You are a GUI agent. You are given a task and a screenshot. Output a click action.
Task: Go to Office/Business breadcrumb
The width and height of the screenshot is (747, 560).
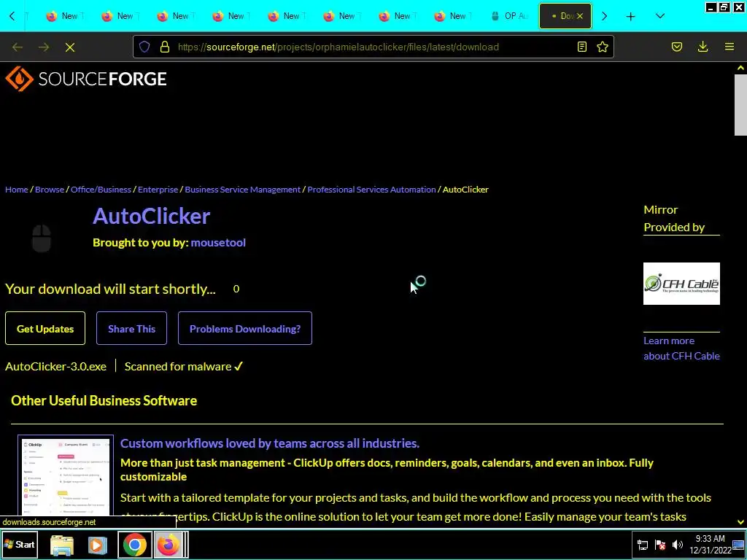coord(101,190)
